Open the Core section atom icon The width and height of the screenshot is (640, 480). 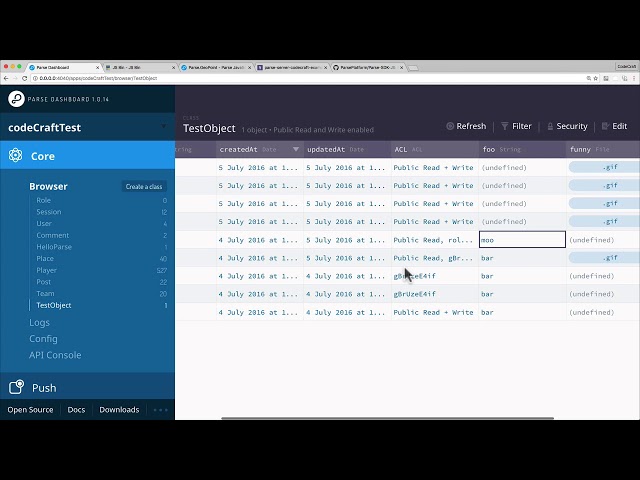click(16, 156)
